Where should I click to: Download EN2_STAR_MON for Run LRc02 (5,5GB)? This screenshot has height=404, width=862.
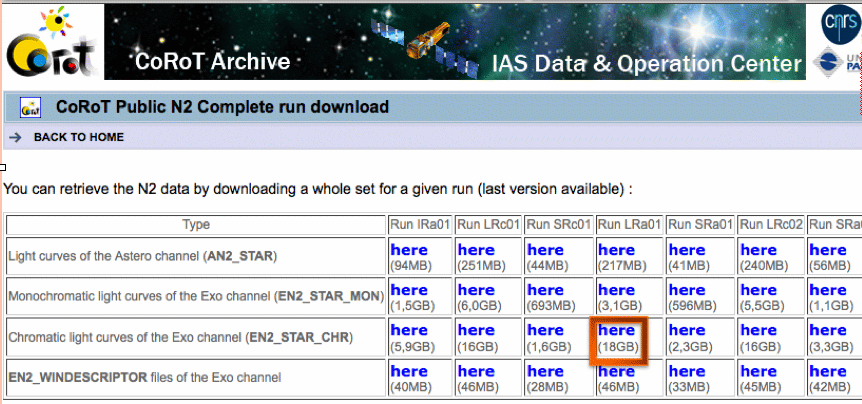[758, 290]
